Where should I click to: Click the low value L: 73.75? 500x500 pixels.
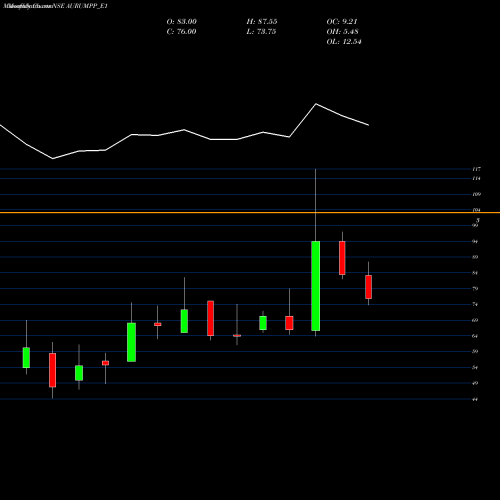261,32
